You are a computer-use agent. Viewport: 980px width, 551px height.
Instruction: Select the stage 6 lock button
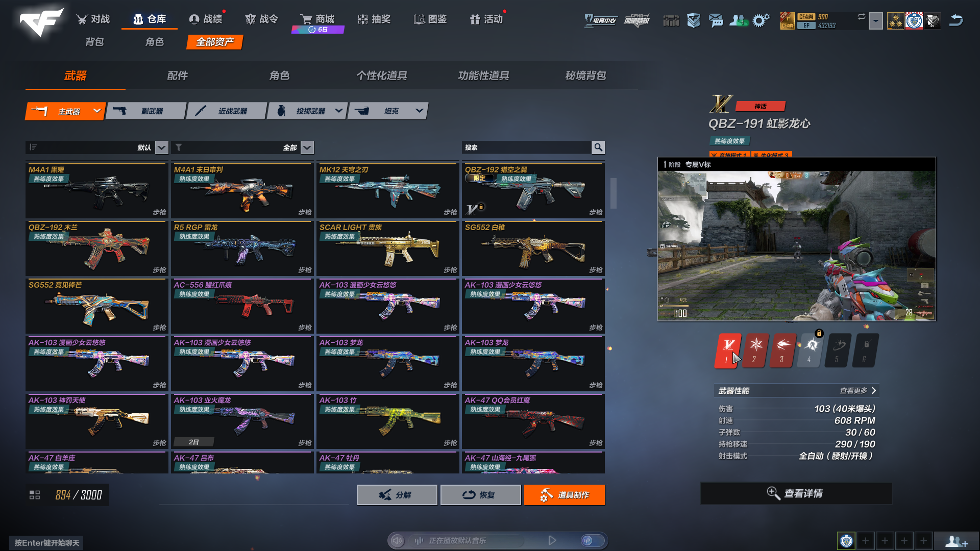866,350
